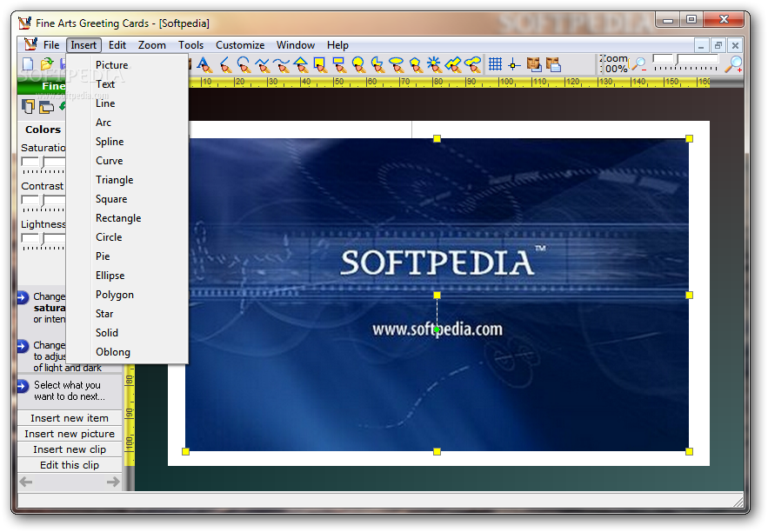768x532 pixels.
Task: Click the Contrast slider
Action: pyautogui.click(x=43, y=203)
